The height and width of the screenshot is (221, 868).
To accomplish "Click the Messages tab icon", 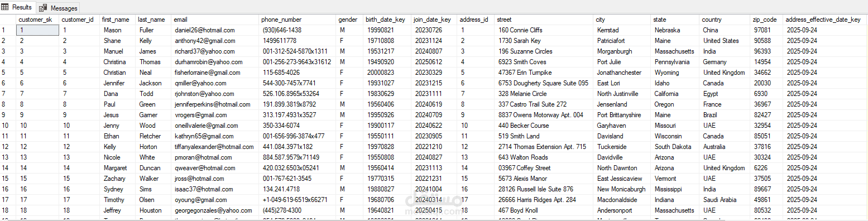I will [x=43, y=8].
